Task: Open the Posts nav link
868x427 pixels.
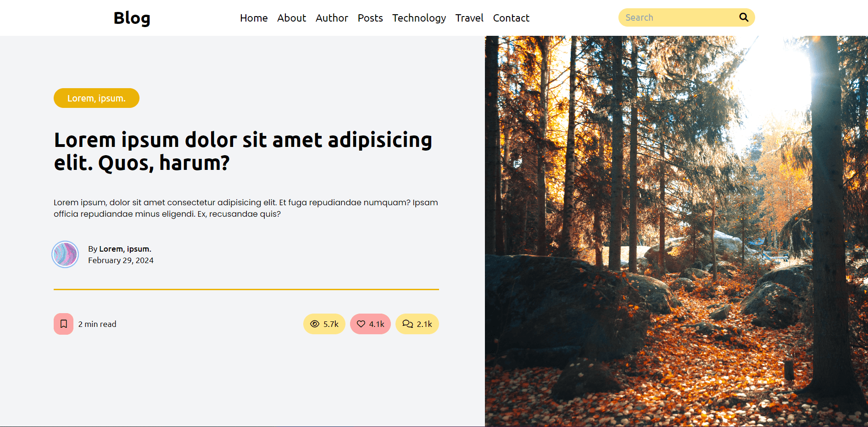Action: click(x=370, y=18)
